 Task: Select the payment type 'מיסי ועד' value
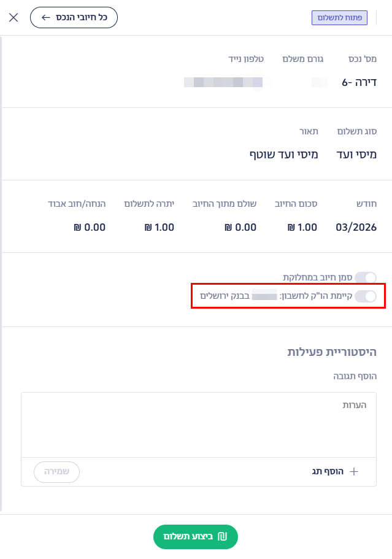357,155
